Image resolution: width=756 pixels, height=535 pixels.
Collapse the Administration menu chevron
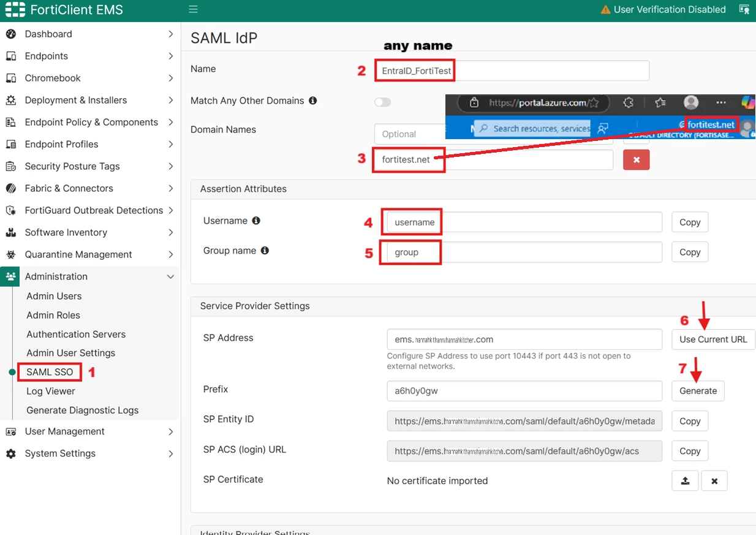pyautogui.click(x=170, y=277)
